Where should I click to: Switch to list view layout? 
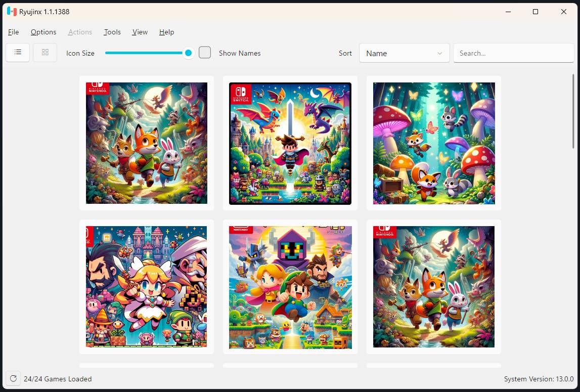click(18, 52)
